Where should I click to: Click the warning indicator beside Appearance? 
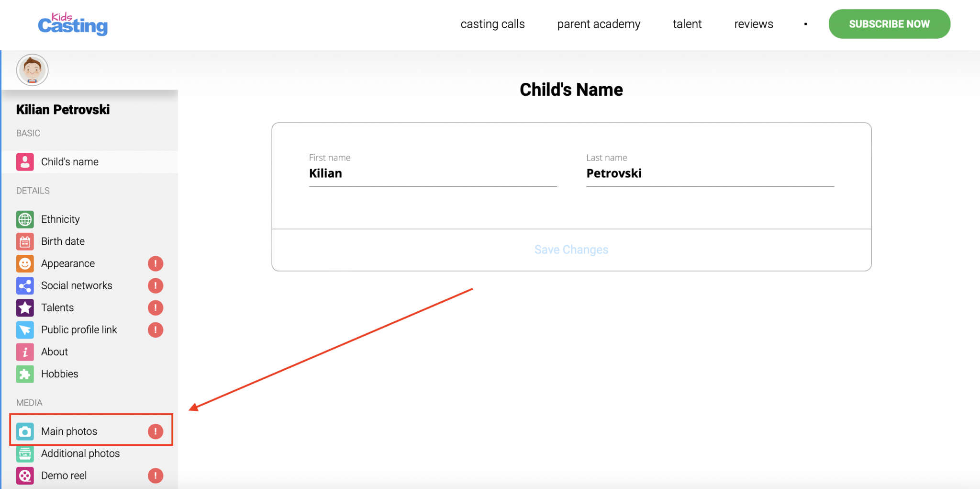pos(155,263)
